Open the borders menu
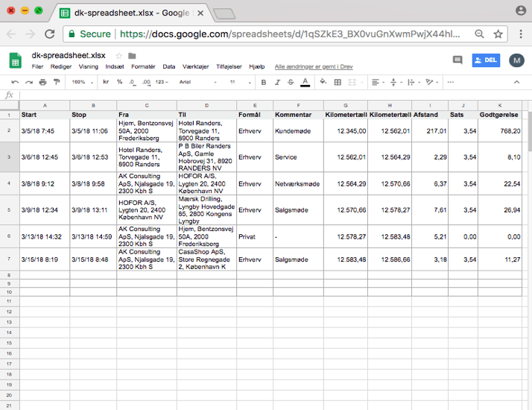 pos(338,82)
